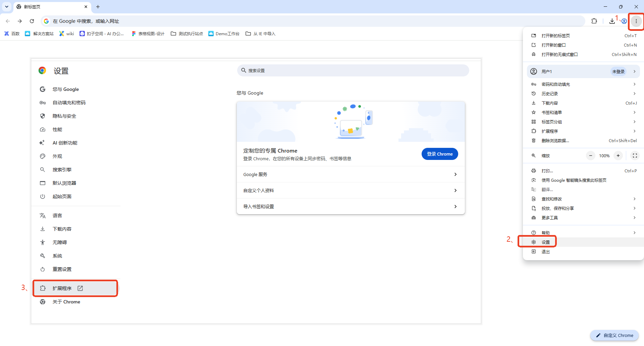644x346 pixels.
Task: Open the 百数 bookmark
Action: 12,34
